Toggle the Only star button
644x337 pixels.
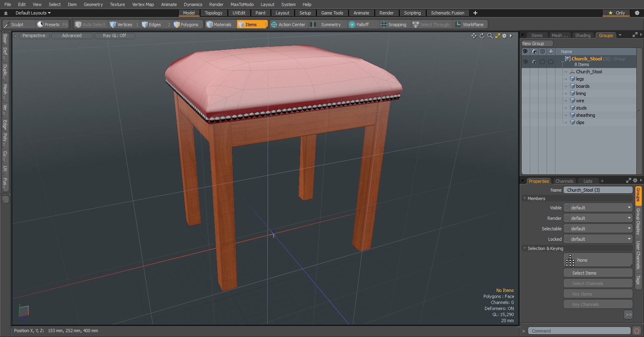click(x=616, y=13)
